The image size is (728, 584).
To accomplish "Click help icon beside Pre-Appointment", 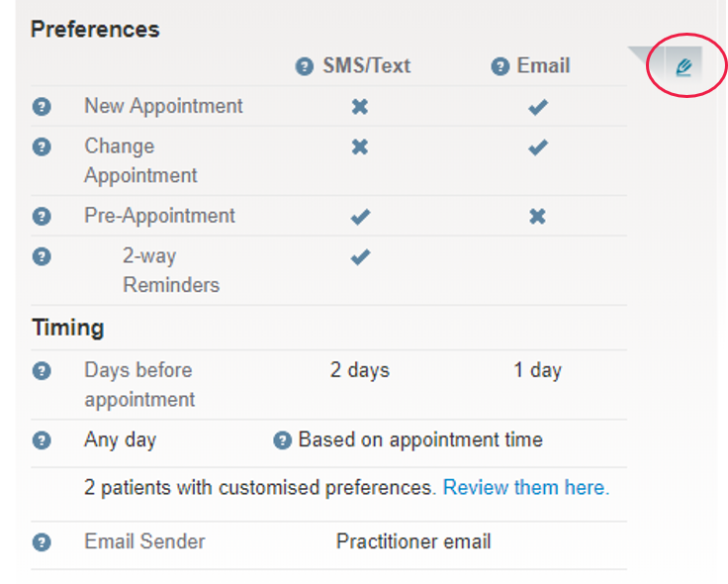I will [42, 216].
